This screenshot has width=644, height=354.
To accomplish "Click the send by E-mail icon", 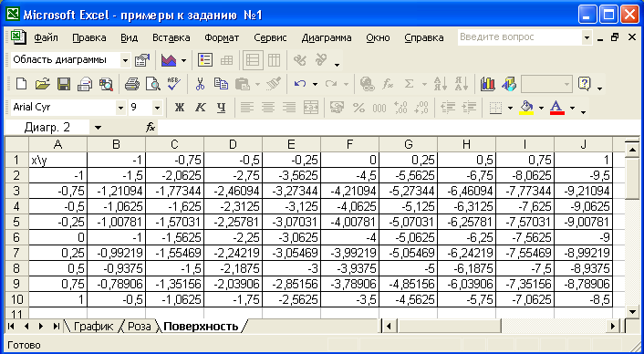I will [x=85, y=84].
